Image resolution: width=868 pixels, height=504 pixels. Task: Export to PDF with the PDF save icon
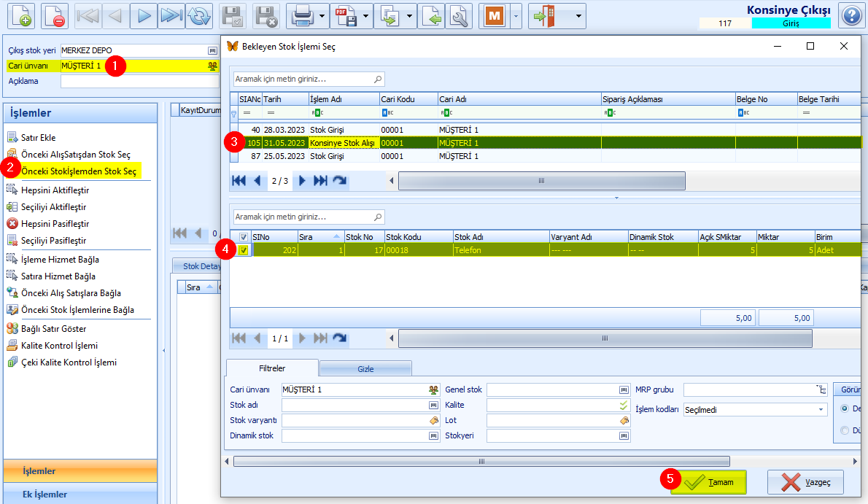pos(346,15)
